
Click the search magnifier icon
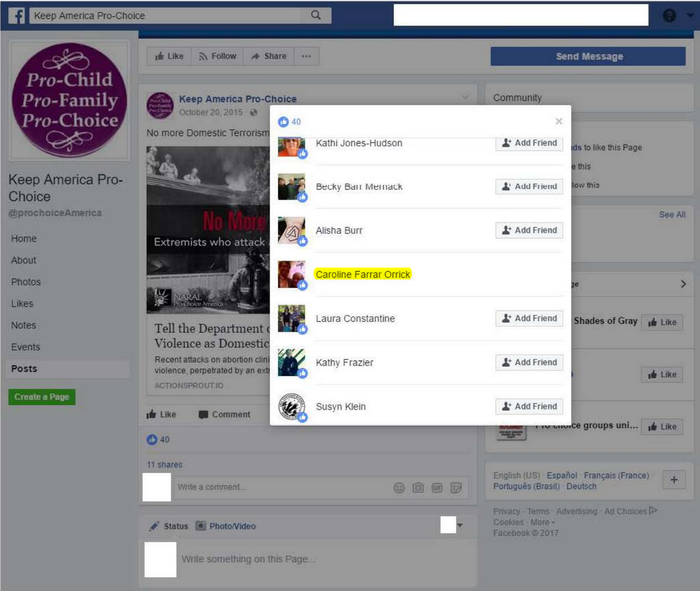(x=316, y=15)
